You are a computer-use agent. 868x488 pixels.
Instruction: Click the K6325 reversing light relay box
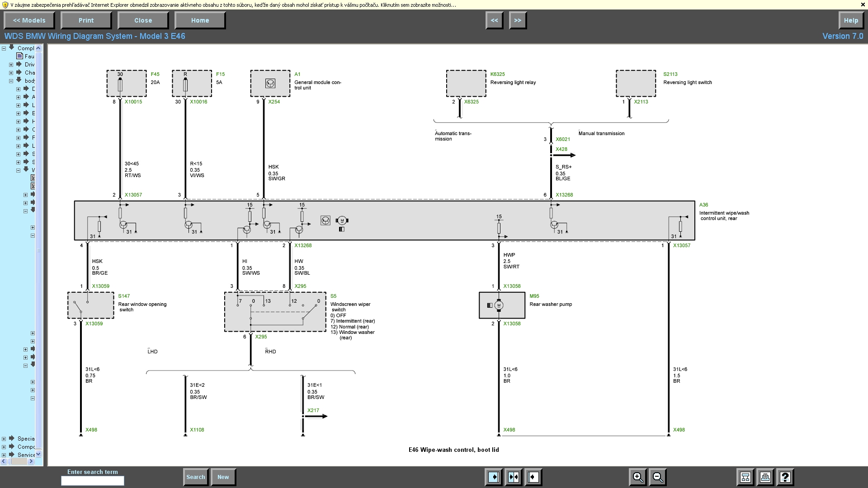[x=466, y=83]
